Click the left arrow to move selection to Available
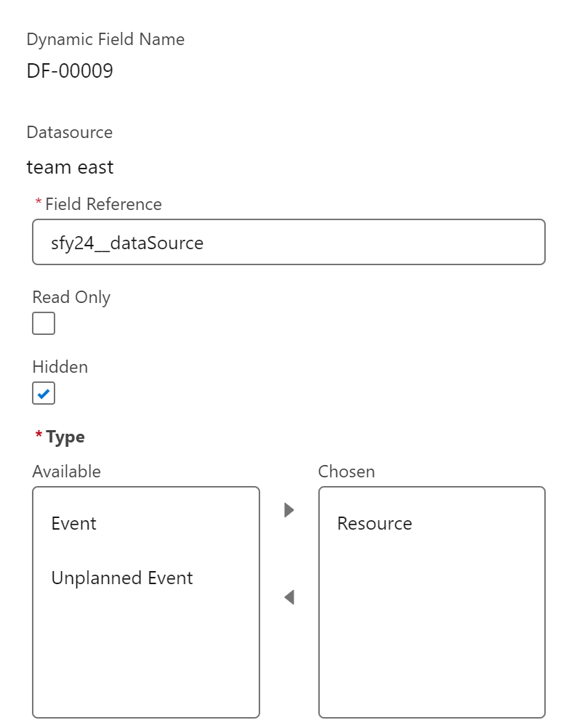This screenshot has width=577, height=728. [x=289, y=597]
